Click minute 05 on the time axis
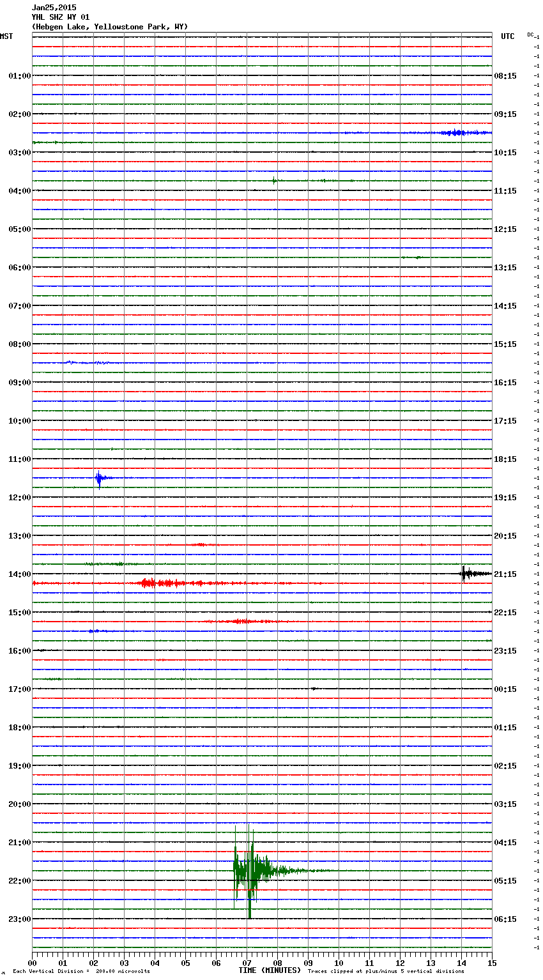Image resolution: width=543 pixels, height=980 pixels. tap(186, 963)
